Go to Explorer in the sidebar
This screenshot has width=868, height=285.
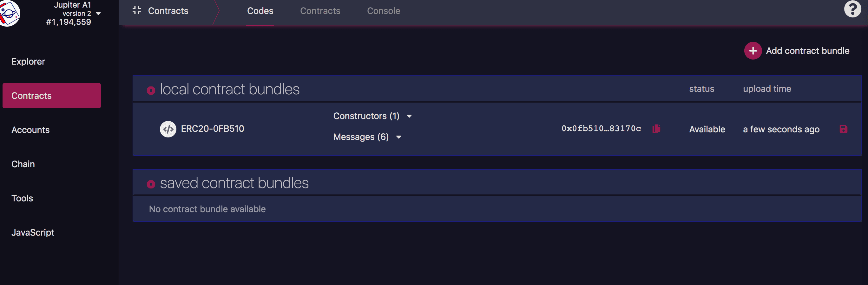(x=28, y=61)
